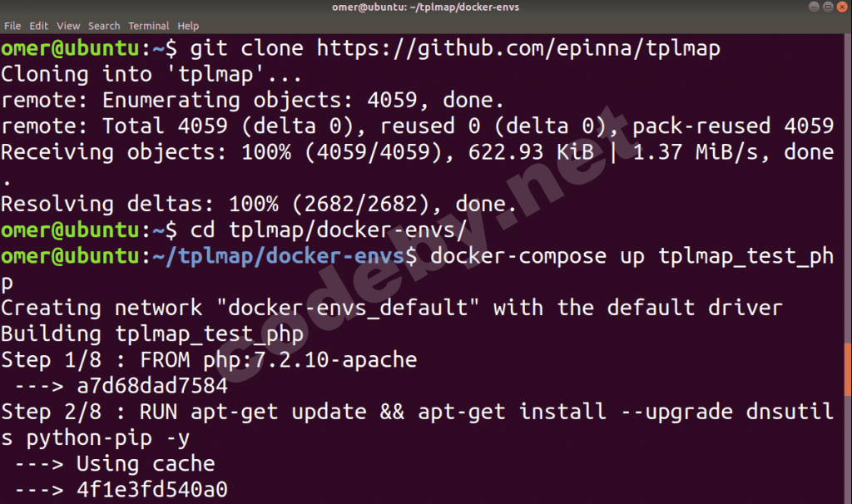Open the Help menu
The width and height of the screenshot is (852, 504).
188,26
